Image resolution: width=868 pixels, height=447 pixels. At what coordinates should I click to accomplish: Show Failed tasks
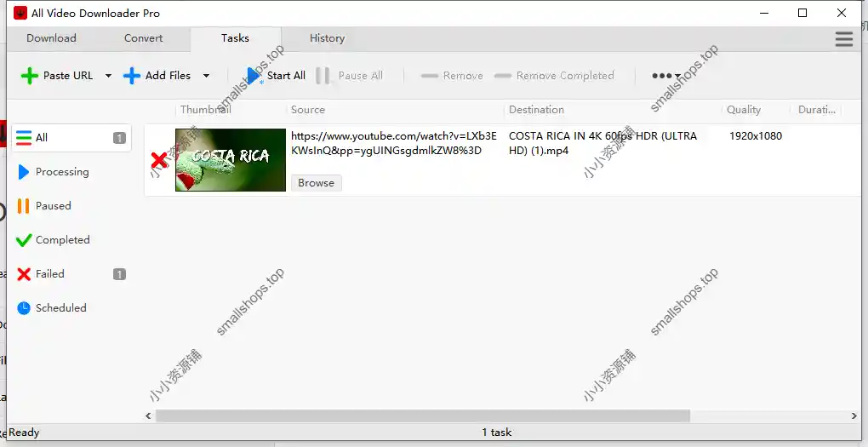click(x=71, y=273)
